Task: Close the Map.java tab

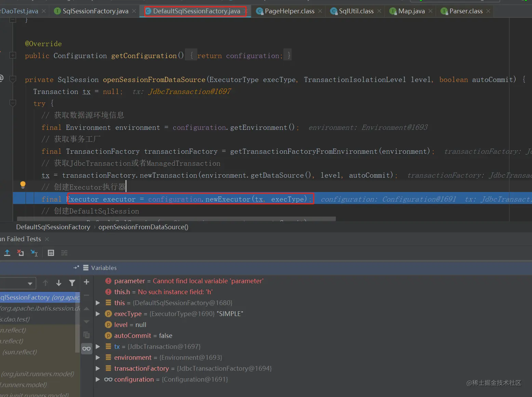Action: click(430, 11)
